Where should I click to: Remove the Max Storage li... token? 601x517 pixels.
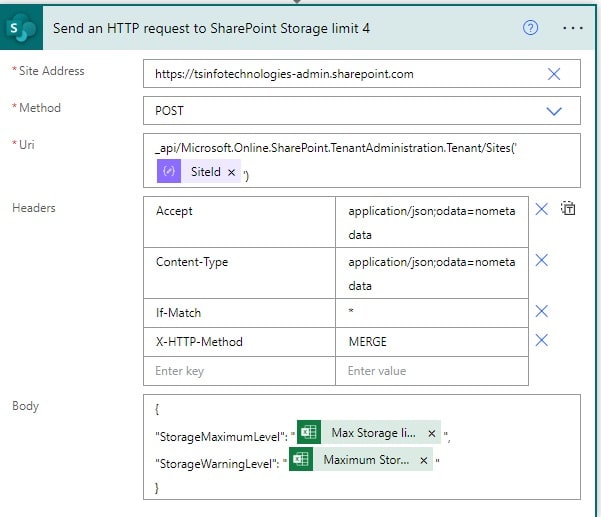point(432,433)
